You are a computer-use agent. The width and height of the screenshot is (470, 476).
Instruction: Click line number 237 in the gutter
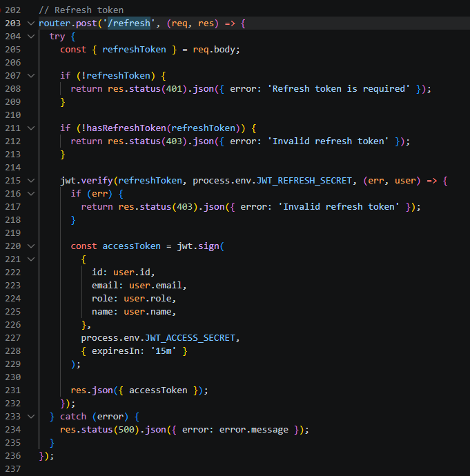click(x=13, y=469)
